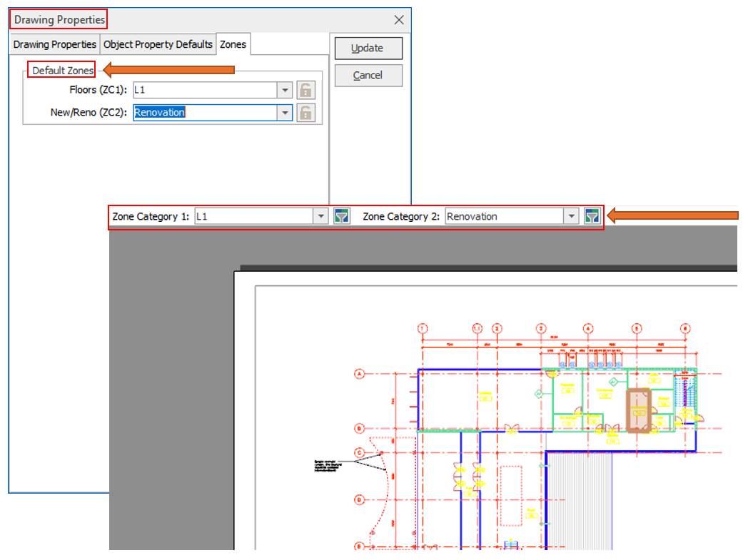The image size is (748, 560).
Task: Click the 'Zone Category 1:' label
Action: [151, 216]
